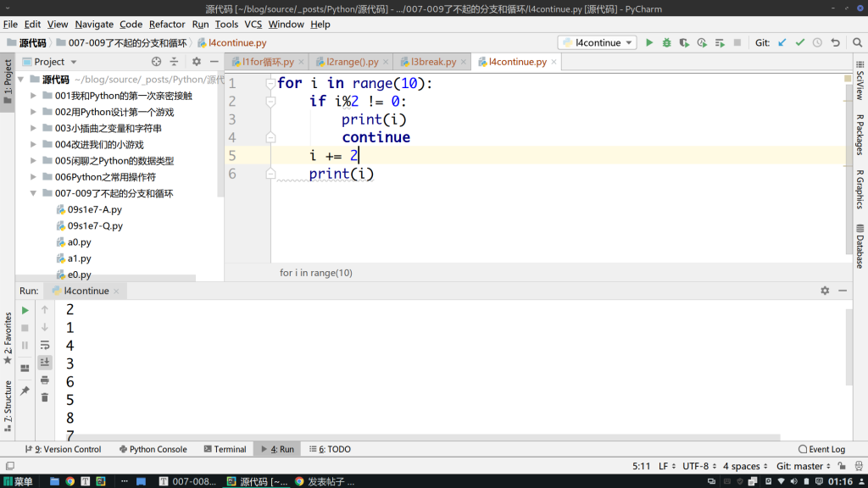Change line separator LF in status bar
The height and width of the screenshot is (488, 868).
[667, 466]
